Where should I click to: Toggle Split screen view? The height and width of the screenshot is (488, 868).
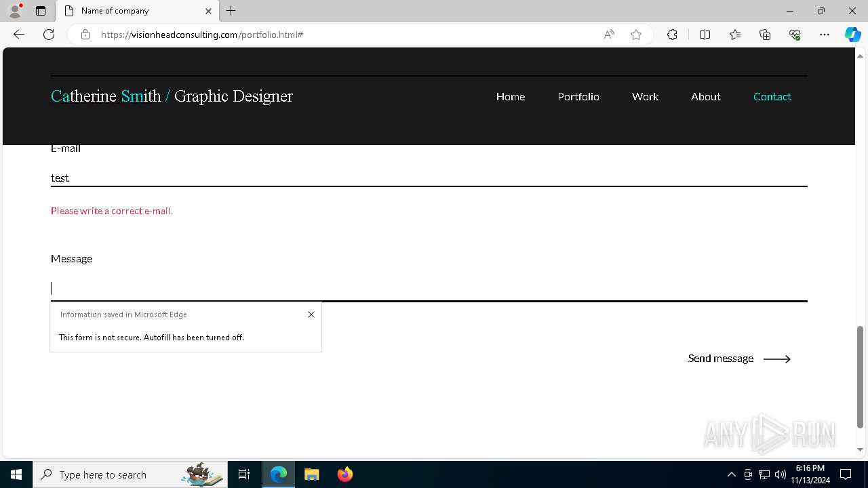(x=705, y=35)
